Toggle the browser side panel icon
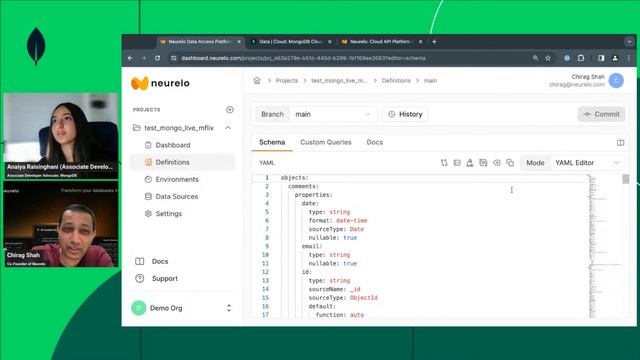 click(601, 58)
